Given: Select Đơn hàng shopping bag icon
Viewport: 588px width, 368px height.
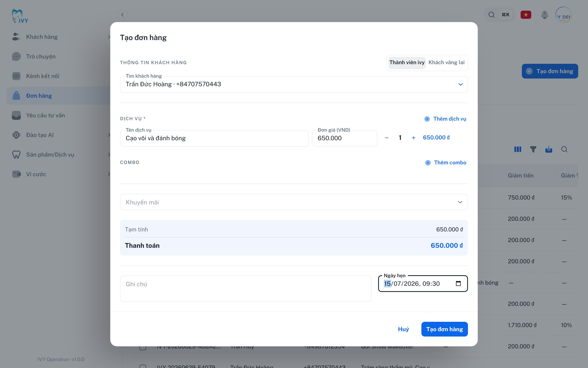Looking at the screenshot, I should (16, 96).
